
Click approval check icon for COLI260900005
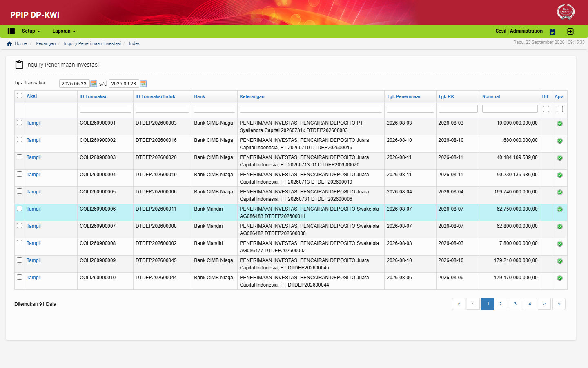pyautogui.click(x=560, y=192)
